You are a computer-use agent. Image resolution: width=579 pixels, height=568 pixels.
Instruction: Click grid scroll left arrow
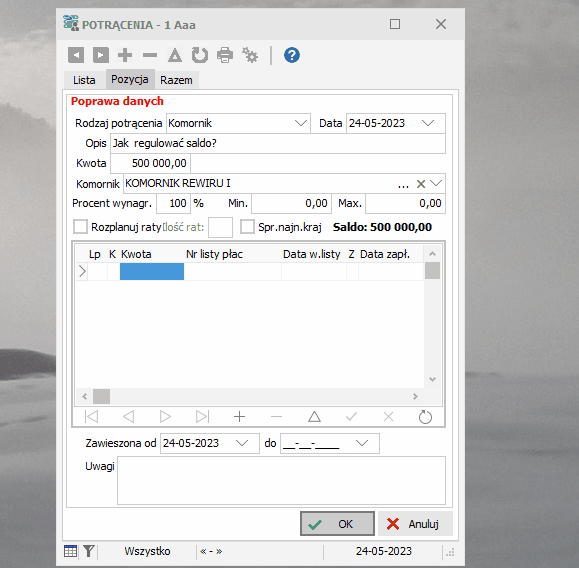(x=85, y=397)
